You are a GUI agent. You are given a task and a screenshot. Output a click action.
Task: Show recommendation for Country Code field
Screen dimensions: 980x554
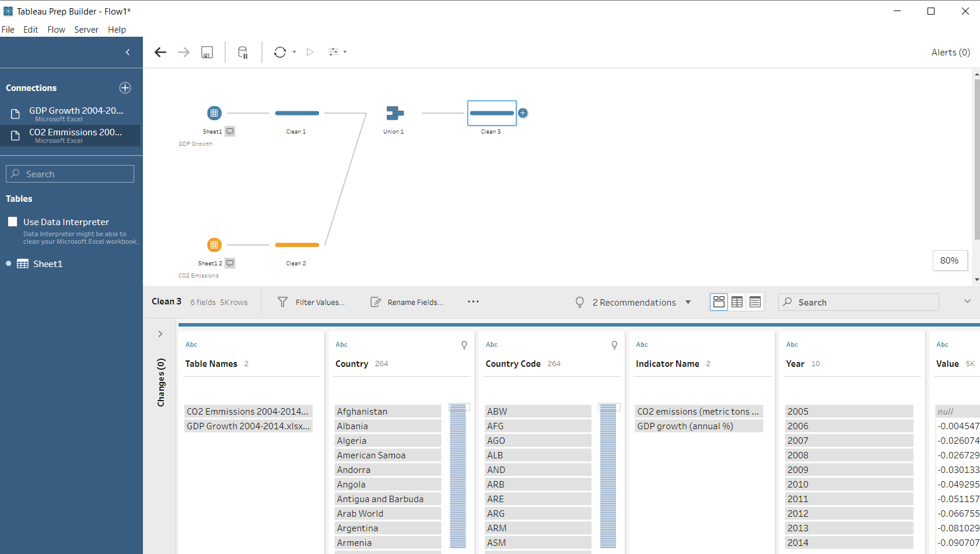[x=614, y=345]
